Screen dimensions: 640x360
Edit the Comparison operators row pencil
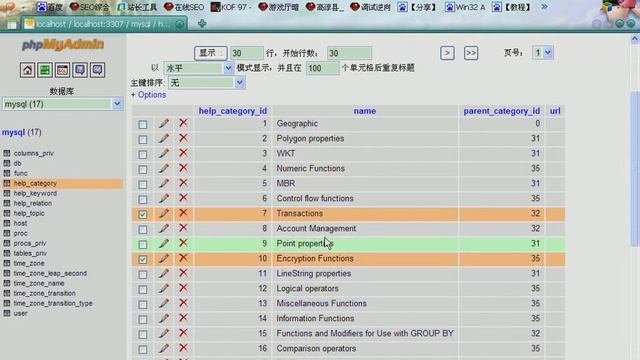point(164,348)
